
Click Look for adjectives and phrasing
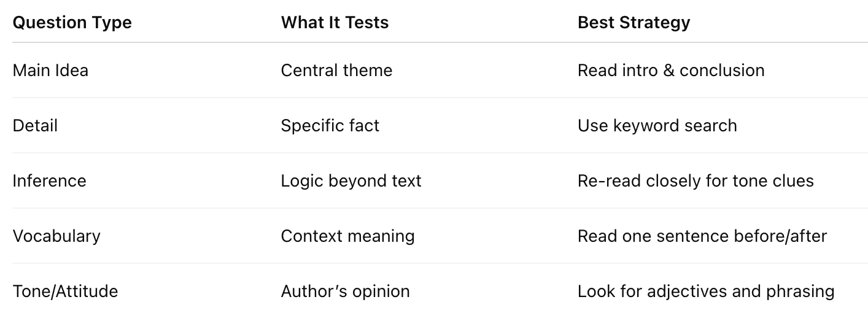[705, 291]
